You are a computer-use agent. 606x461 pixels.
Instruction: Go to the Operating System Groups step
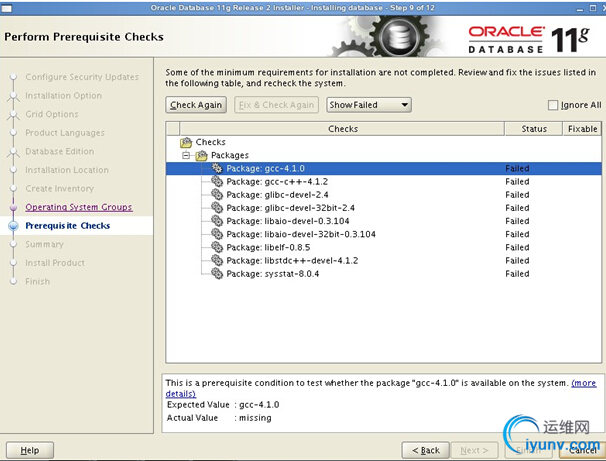click(79, 207)
